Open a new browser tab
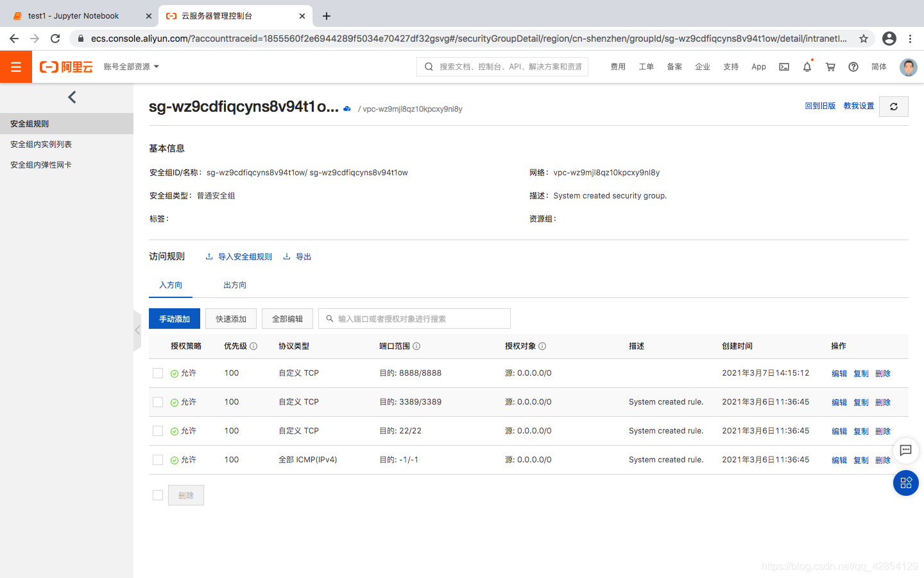The height and width of the screenshot is (578, 924). coord(327,16)
